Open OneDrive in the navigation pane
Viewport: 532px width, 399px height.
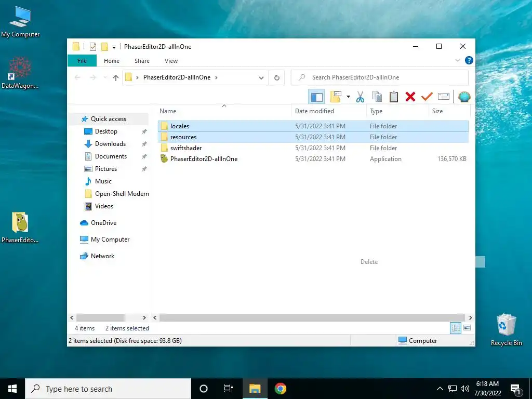click(x=103, y=223)
